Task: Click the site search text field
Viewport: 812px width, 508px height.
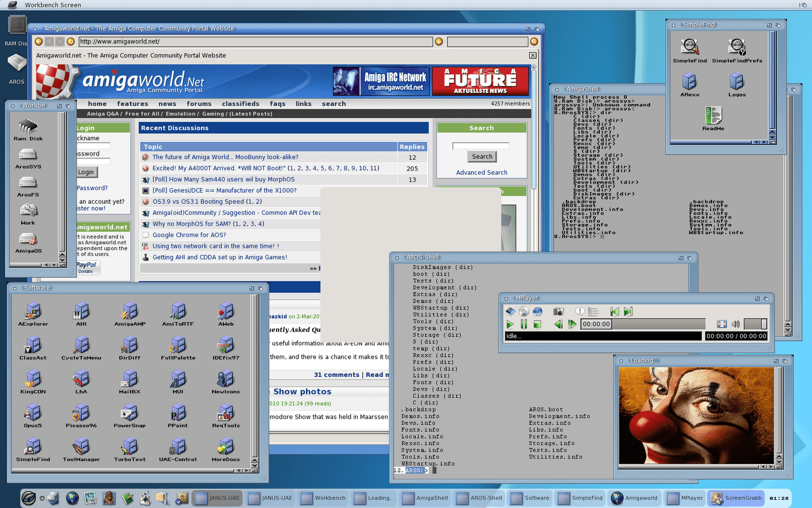Action: click(481, 146)
